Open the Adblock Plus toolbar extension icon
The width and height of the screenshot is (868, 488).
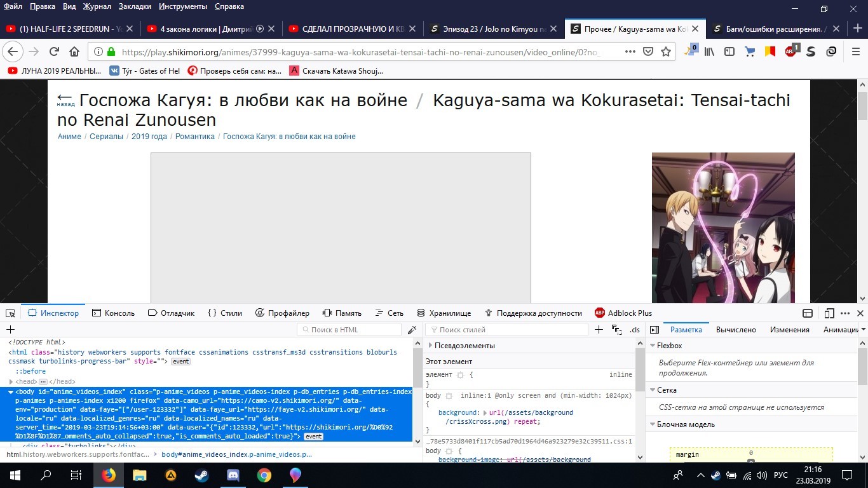point(790,52)
